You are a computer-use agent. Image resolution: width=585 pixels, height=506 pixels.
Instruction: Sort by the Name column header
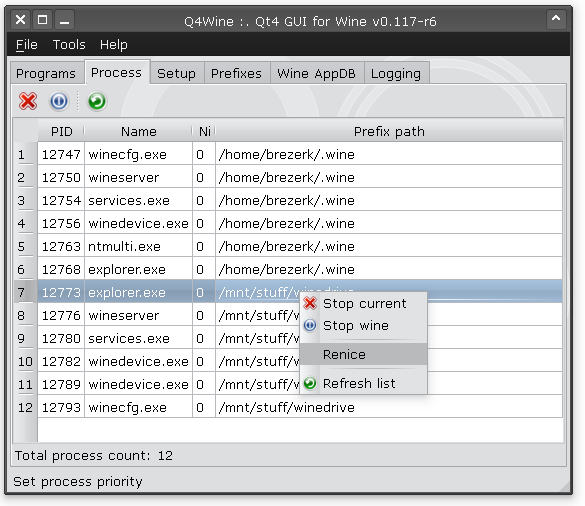coord(138,131)
